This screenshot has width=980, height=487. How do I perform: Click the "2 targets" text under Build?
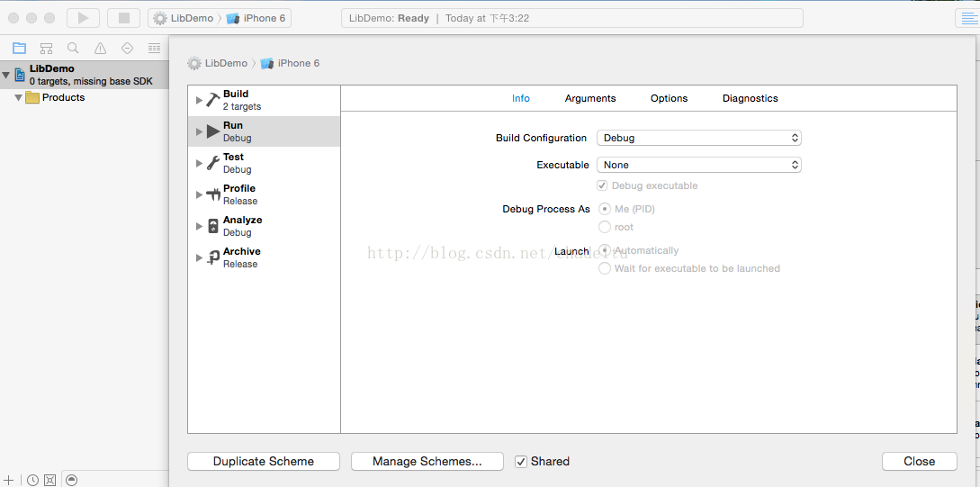click(x=242, y=107)
